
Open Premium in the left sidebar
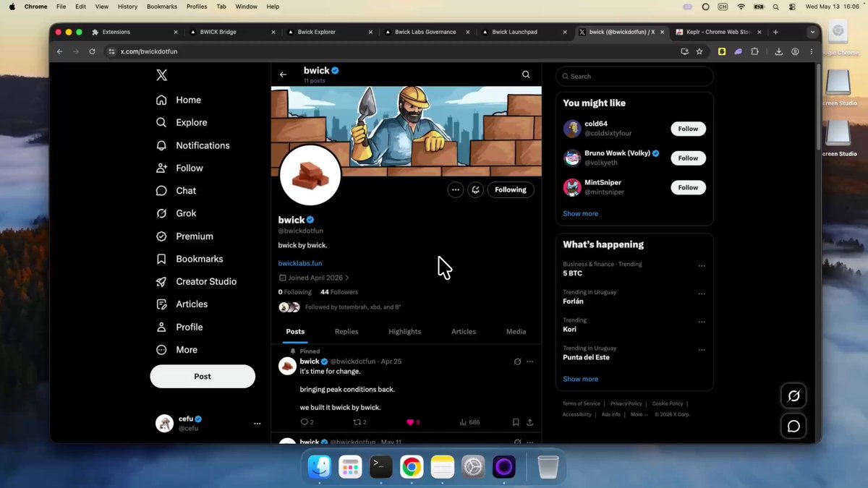[x=184, y=236]
